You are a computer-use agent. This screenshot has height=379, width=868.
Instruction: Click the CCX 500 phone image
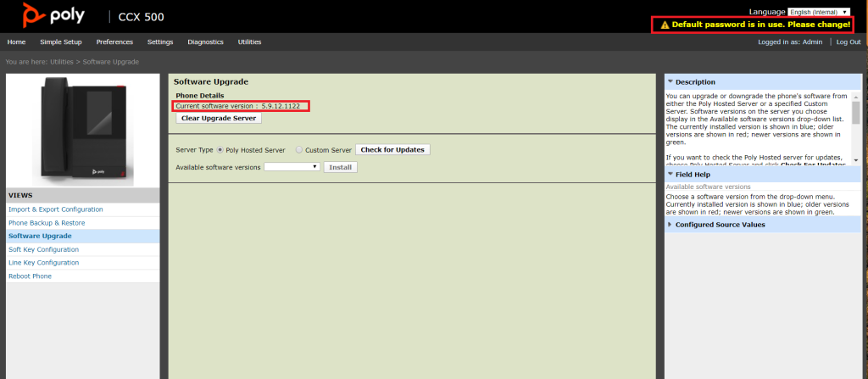(82, 129)
